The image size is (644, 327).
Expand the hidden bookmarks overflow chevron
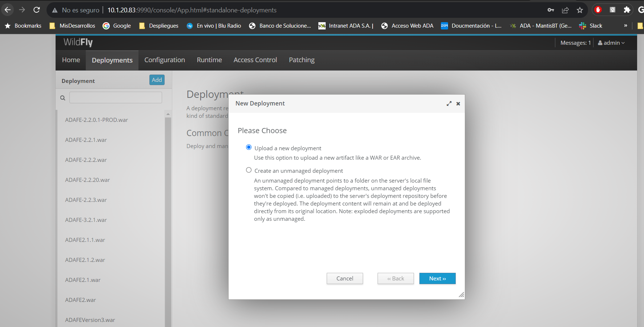pos(625,26)
